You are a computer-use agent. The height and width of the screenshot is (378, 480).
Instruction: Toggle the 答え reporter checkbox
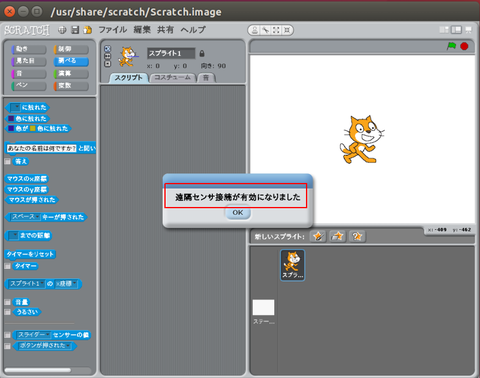7,161
